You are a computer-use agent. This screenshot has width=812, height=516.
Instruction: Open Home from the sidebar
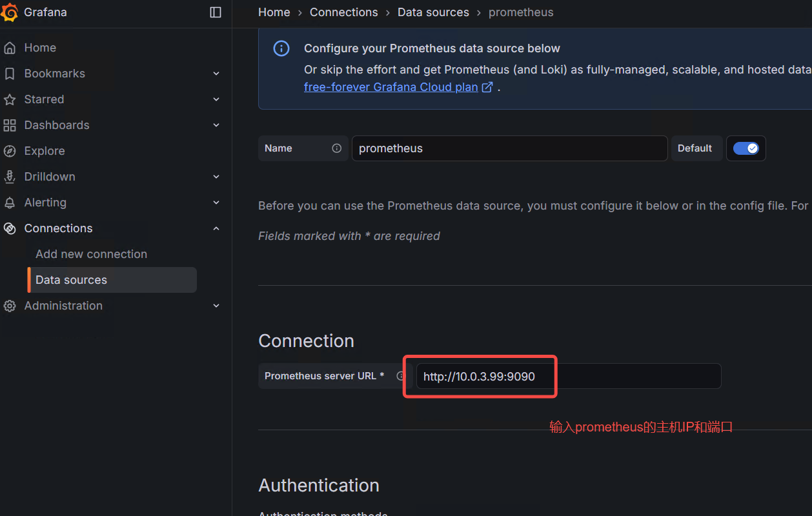40,48
